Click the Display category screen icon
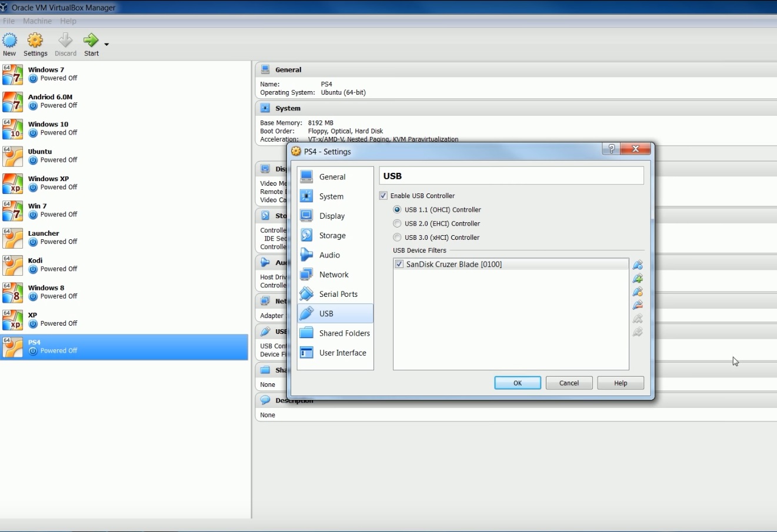777x532 pixels. 306,216
